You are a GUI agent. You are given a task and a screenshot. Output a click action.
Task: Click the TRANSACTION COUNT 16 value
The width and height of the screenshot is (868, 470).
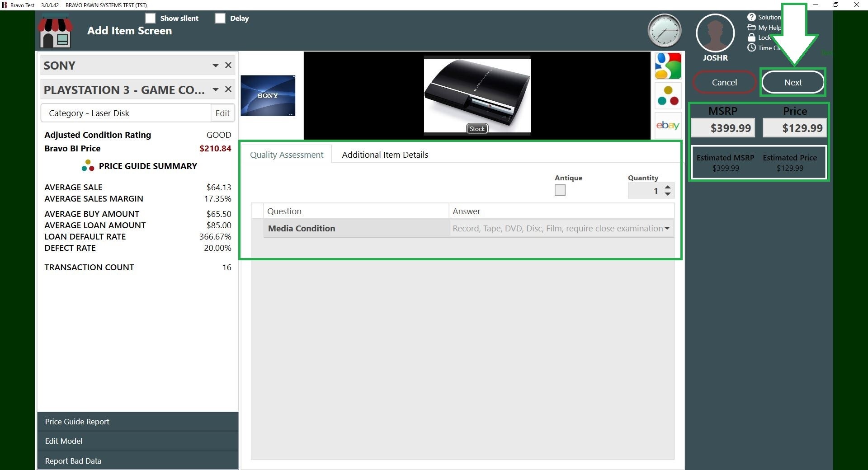pos(226,267)
